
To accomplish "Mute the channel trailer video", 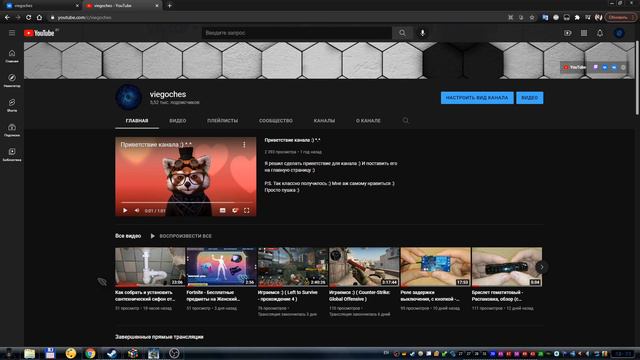I will pyautogui.click(x=137, y=210).
